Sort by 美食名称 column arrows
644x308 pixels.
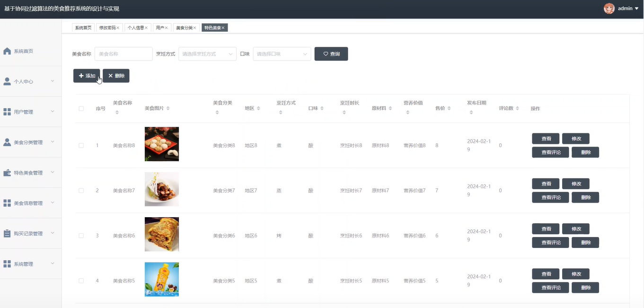[117, 112]
